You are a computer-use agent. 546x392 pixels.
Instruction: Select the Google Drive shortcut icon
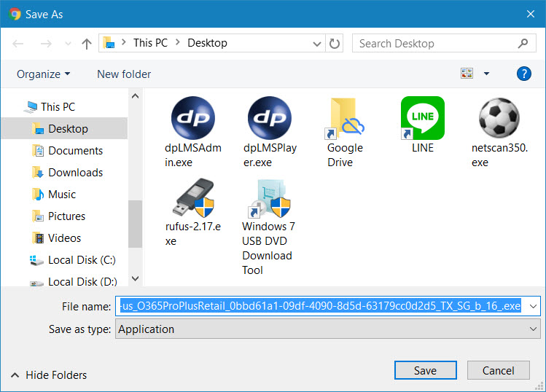345,118
